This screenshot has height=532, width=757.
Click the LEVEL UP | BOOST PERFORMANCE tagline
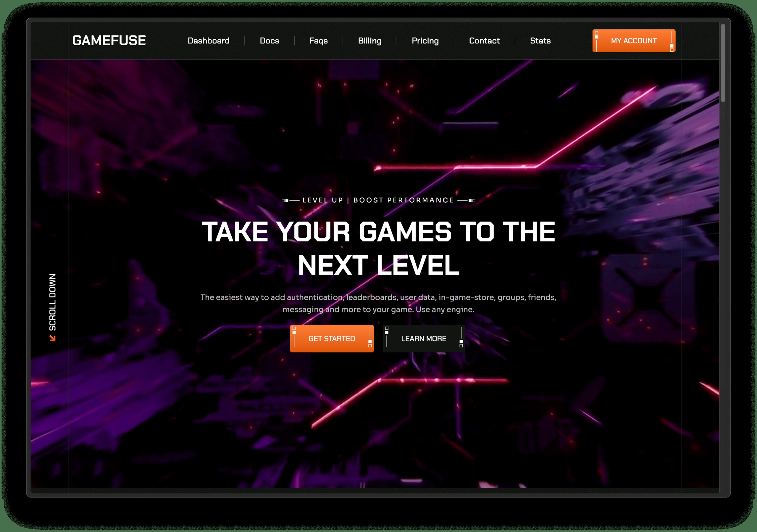(378, 200)
